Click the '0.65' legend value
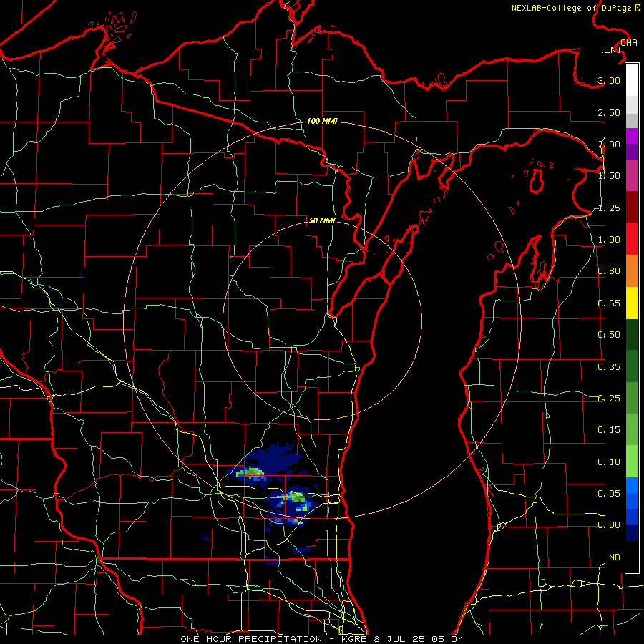Image resolution: width=644 pixels, height=644 pixels. click(609, 303)
